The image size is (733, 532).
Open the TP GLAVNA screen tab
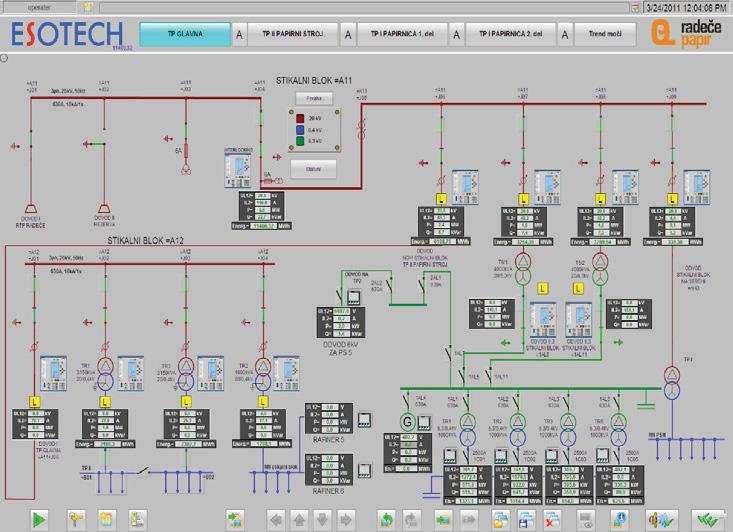tap(185, 34)
